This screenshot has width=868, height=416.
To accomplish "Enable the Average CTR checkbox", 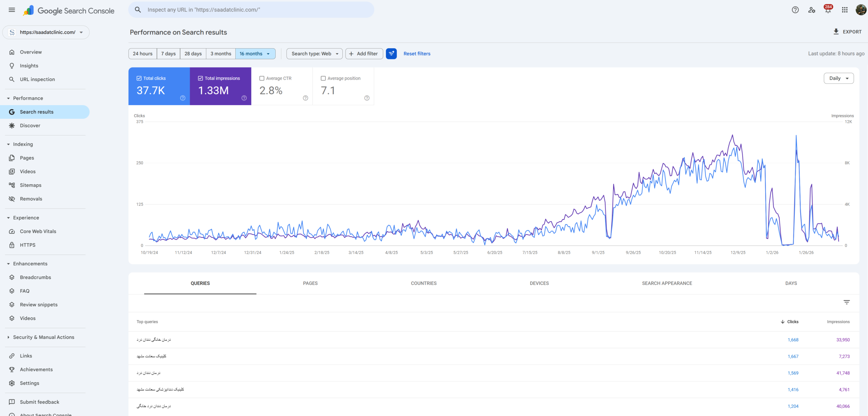I will 262,78.
